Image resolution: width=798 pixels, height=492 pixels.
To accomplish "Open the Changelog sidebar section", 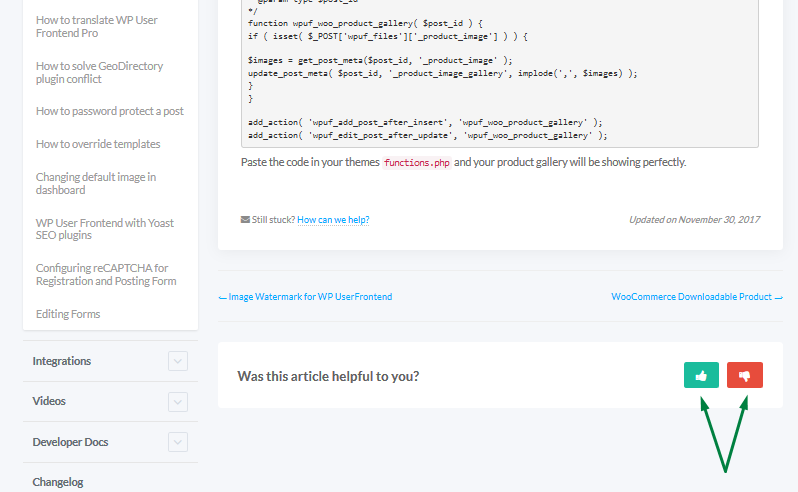I will 58,482.
